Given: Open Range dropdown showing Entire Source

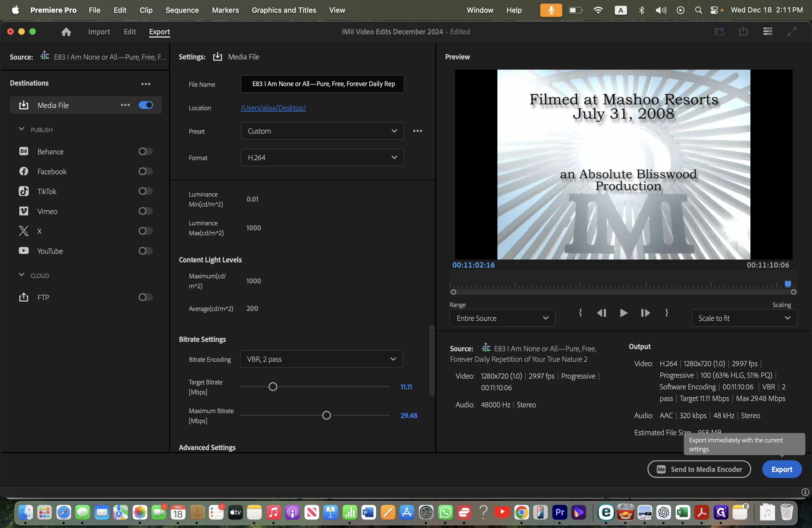Looking at the screenshot, I should [x=502, y=318].
